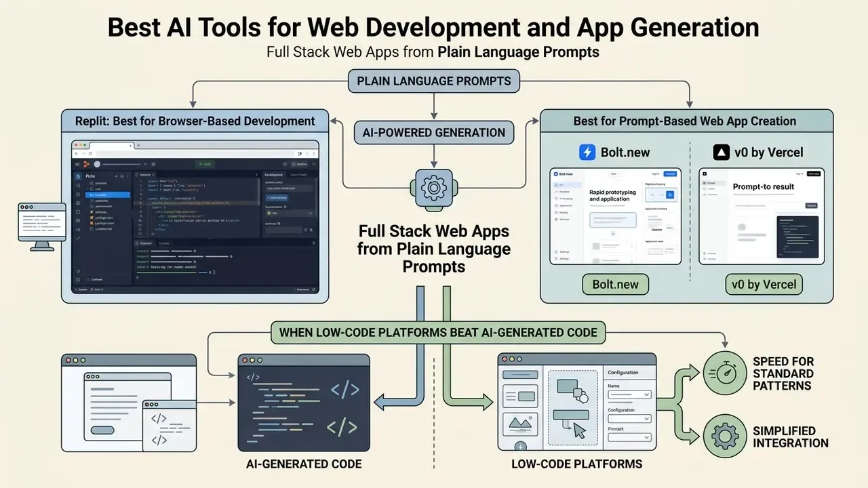The width and height of the screenshot is (868, 488).
Task: Click the green Run button in Replit
Action: (x=205, y=164)
